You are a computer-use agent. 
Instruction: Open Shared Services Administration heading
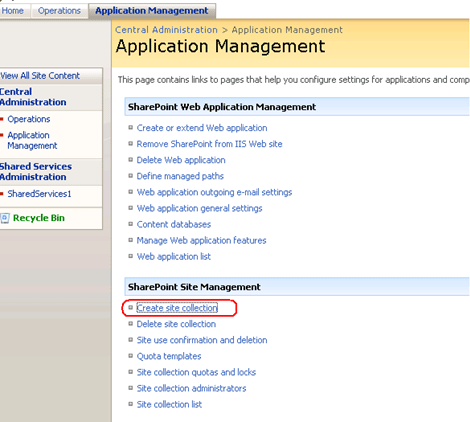tap(36, 171)
